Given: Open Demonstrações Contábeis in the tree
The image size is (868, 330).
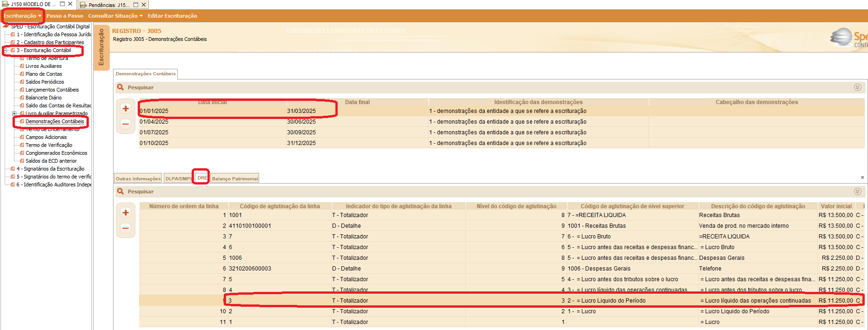Looking at the screenshot, I should 55,121.
